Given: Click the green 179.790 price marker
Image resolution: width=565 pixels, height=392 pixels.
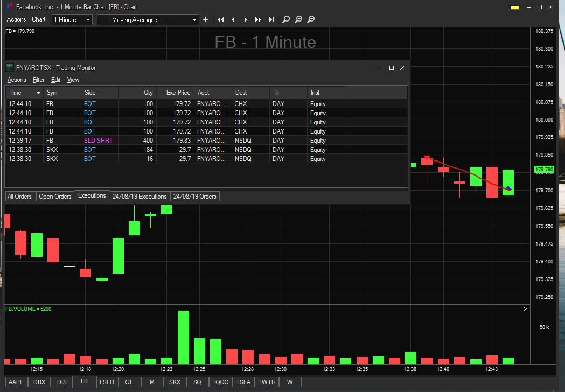Looking at the screenshot, I should coord(544,169).
